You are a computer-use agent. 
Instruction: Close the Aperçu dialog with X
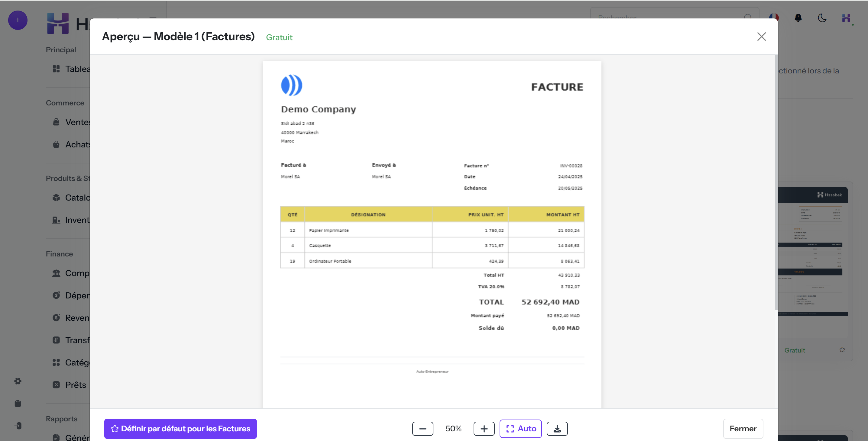click(x=761, y=36)
